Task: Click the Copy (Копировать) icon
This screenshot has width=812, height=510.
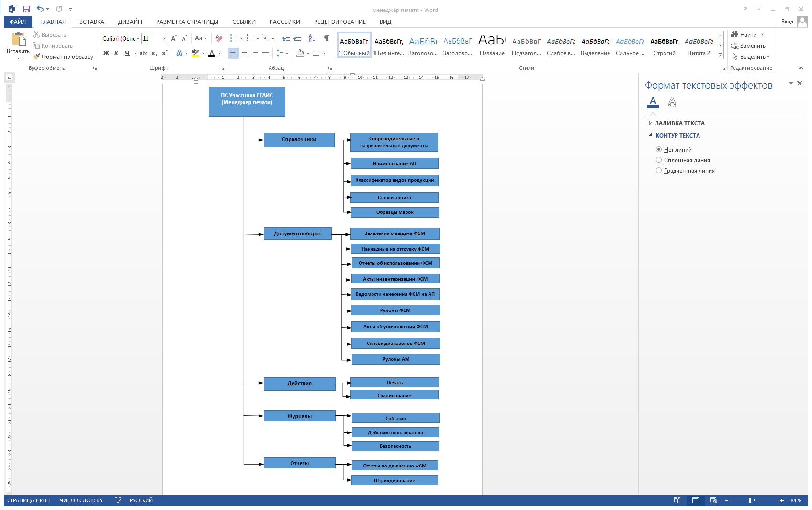Action: click(x=36, y=45)
